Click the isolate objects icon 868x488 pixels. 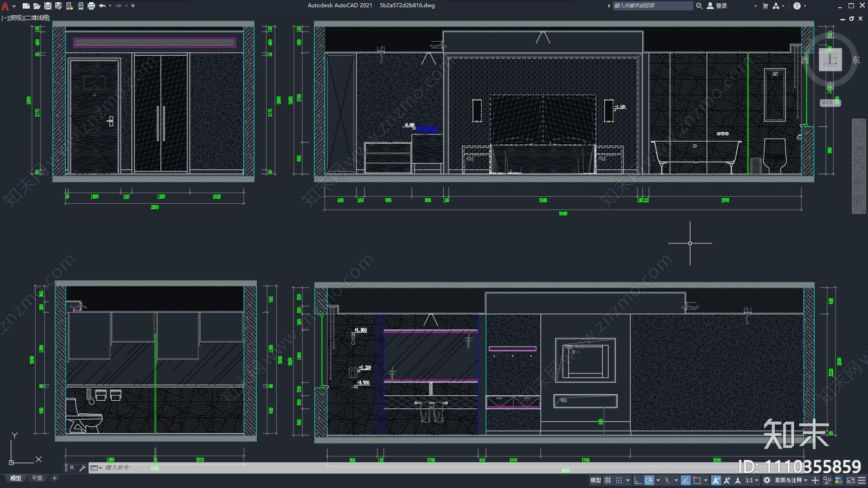coord(827,480)
